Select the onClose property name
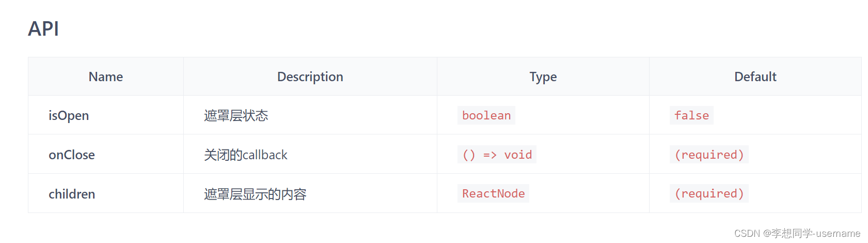This screenshot has height=243, width=868. point(72,155)
